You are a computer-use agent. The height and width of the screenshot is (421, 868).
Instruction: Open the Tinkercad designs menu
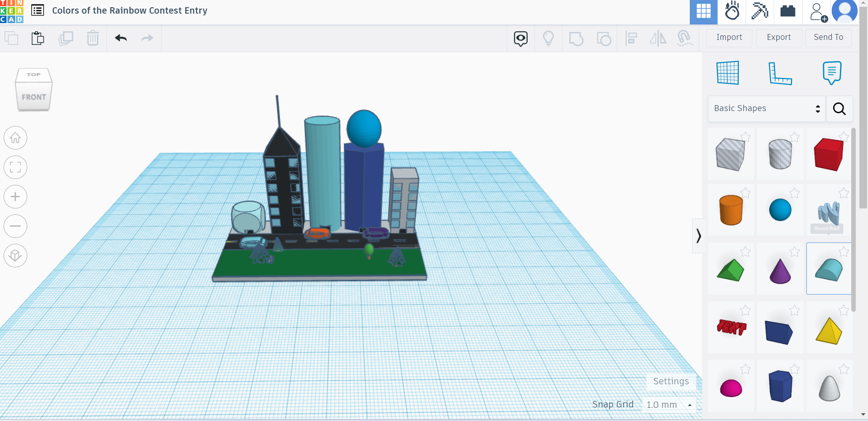point(38,10)
